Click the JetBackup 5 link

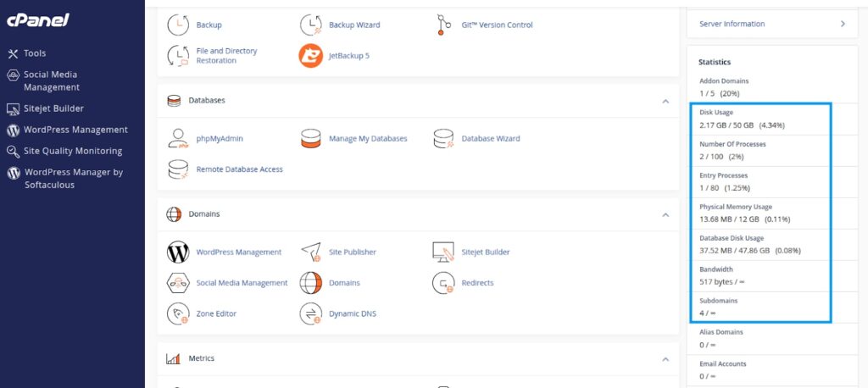[348, 56]
